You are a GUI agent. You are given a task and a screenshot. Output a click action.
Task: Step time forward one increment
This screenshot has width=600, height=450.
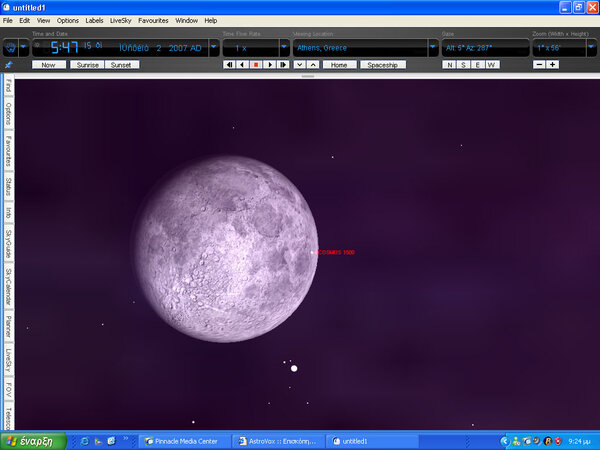(284, 64)
